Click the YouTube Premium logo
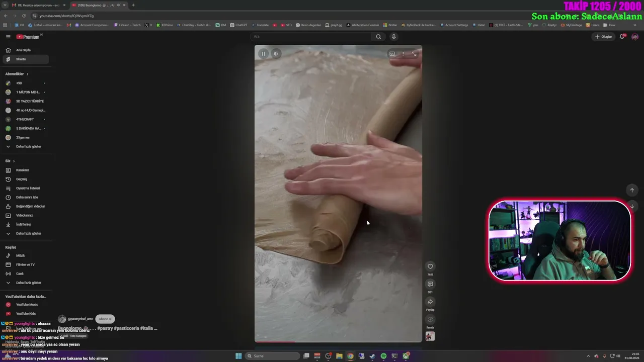Image resolution: width=644 pixels, height=362 pixels. pos(28,37)
